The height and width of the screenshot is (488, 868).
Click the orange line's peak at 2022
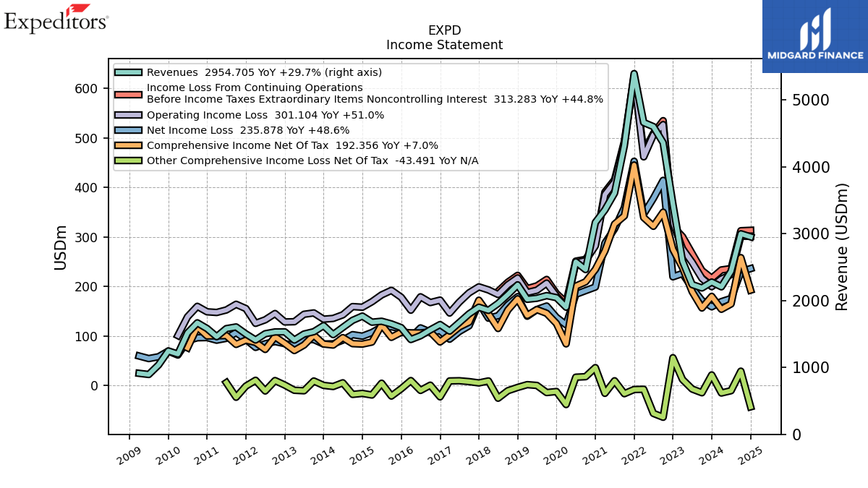pyautogui.click(x=634, y=164)
